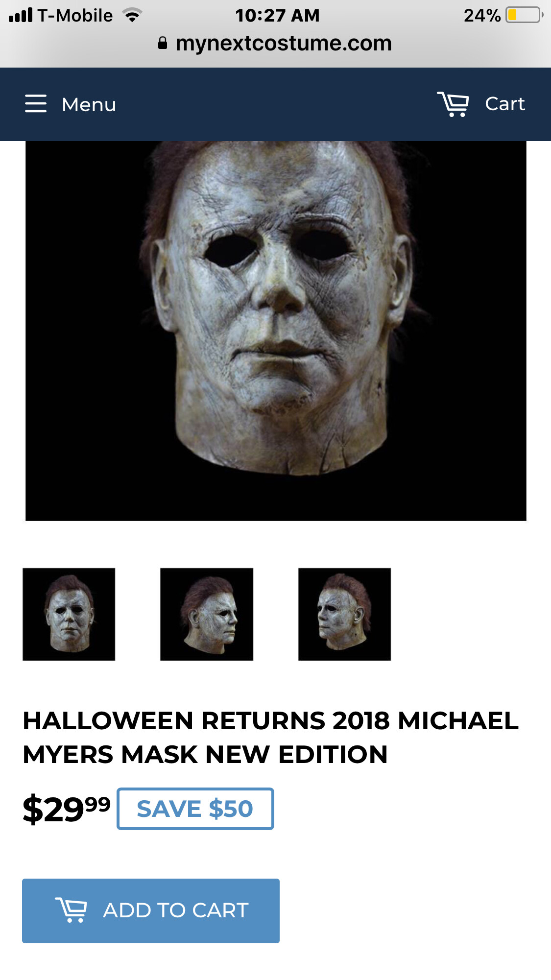This screenshot has width=551, height=980.
Task: Tap the Cart text link
Action: point(504,104)
